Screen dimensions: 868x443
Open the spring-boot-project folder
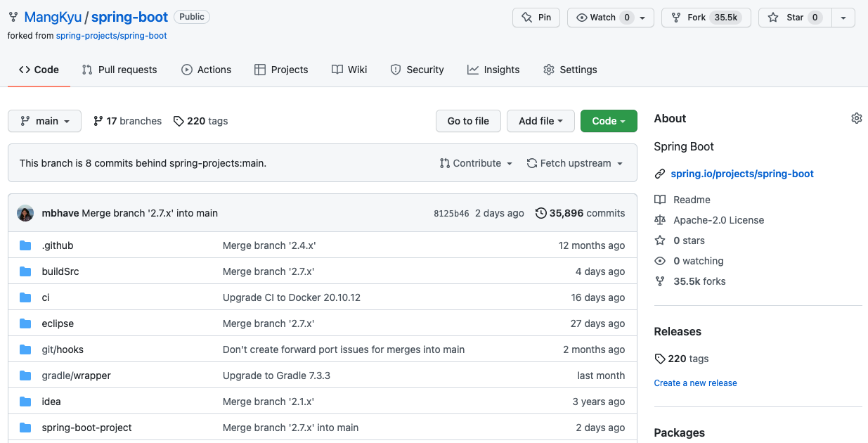tap(87, 428)
